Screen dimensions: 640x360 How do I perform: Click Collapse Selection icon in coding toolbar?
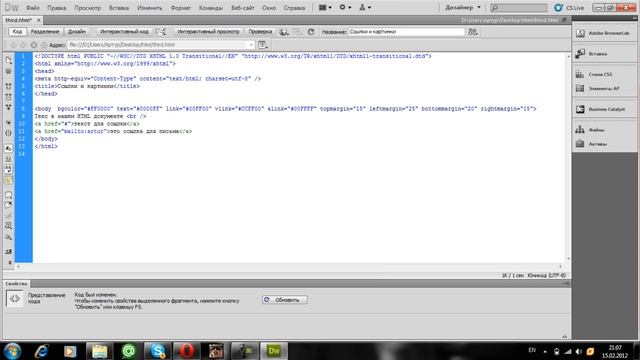(x=9, y=97)
